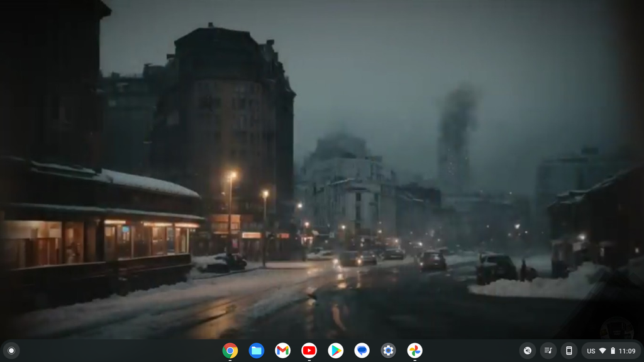Click the US keyboard input indicator
The image size is (644, 362).
click(x=591, y=351)
